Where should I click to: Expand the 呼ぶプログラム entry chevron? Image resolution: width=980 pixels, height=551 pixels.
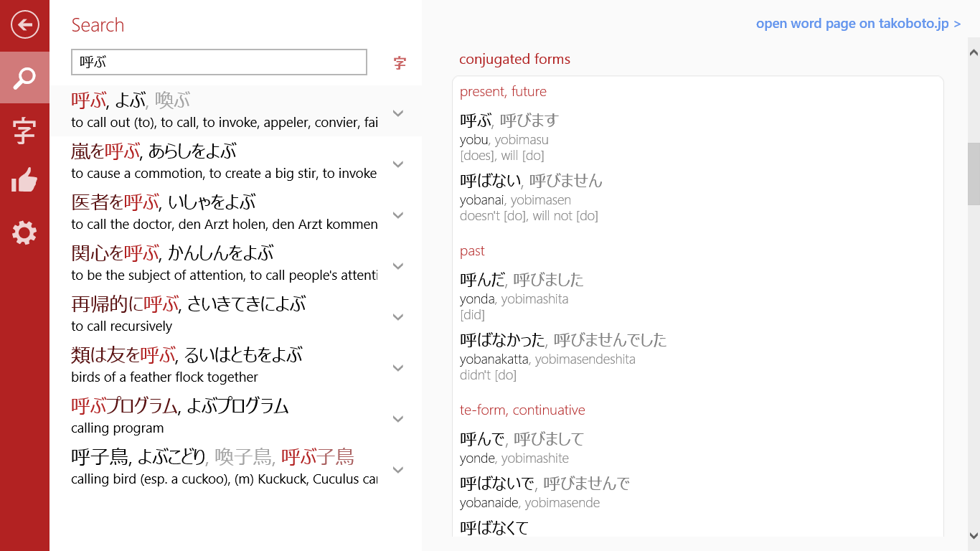click(398, 418)
